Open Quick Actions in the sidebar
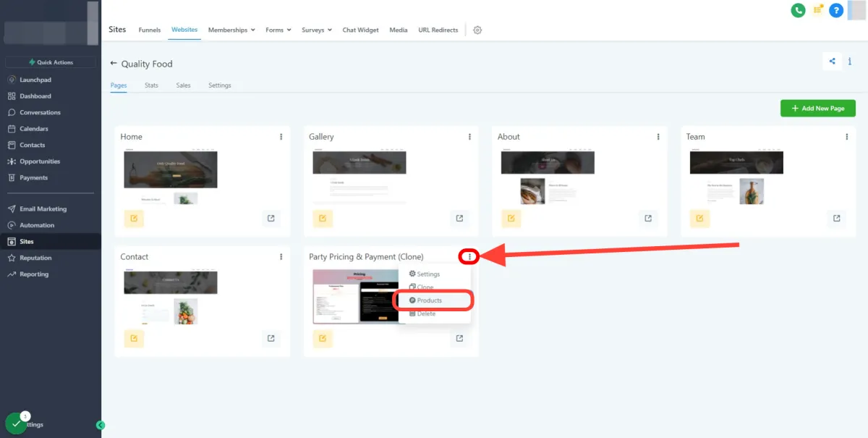Screen dimensions: 868x438 tap(51, 62)
